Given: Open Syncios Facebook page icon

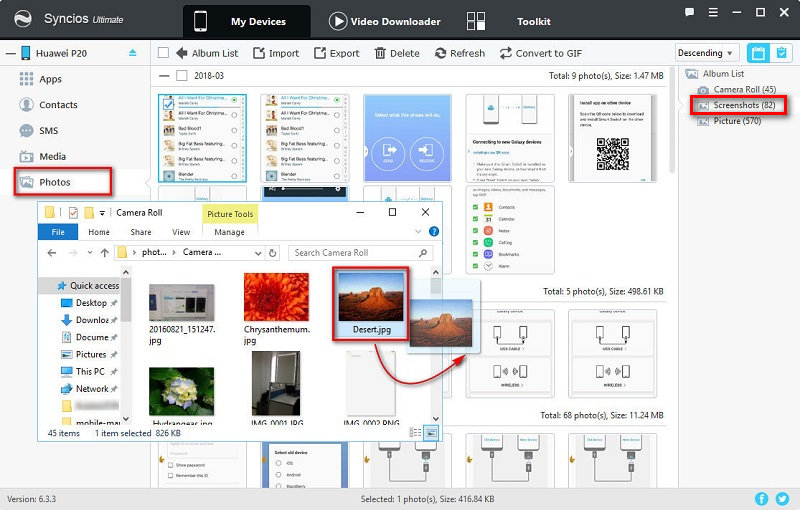Looking at the screenshot, I should [x=761, y=498].
